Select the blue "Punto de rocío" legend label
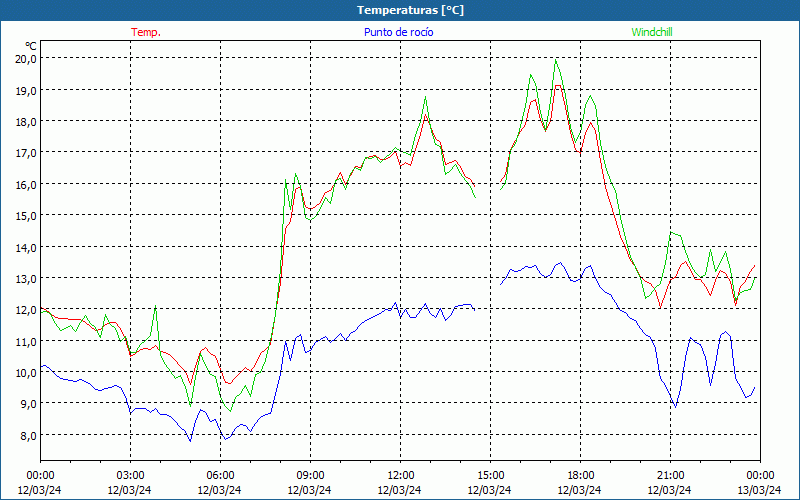800x500 pixels. click(398, 32)
